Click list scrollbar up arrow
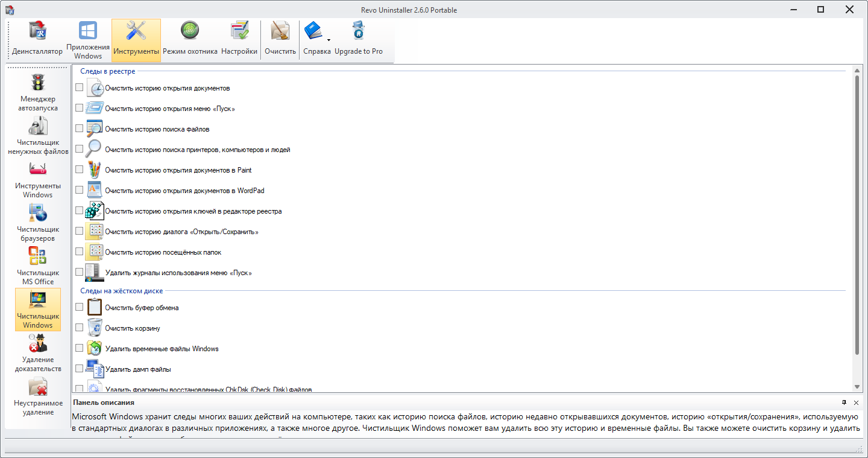The image size is (868, 458). click(x=858, y=71)
